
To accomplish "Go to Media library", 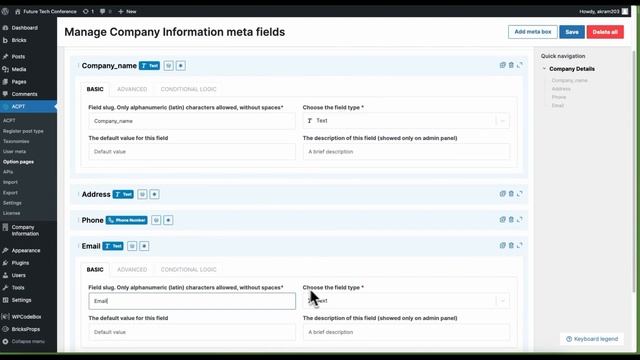I will (x=19, y=69).
